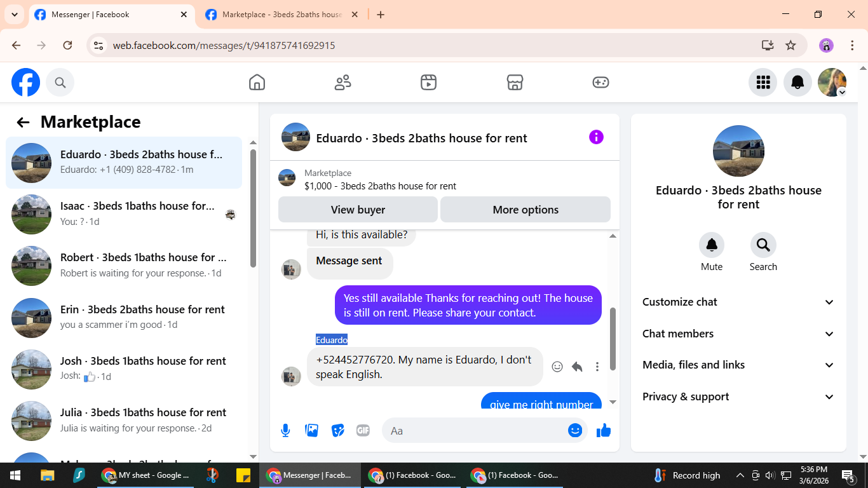Expand Media, files and links section
868x488 pixels.
tap(738, 365)
